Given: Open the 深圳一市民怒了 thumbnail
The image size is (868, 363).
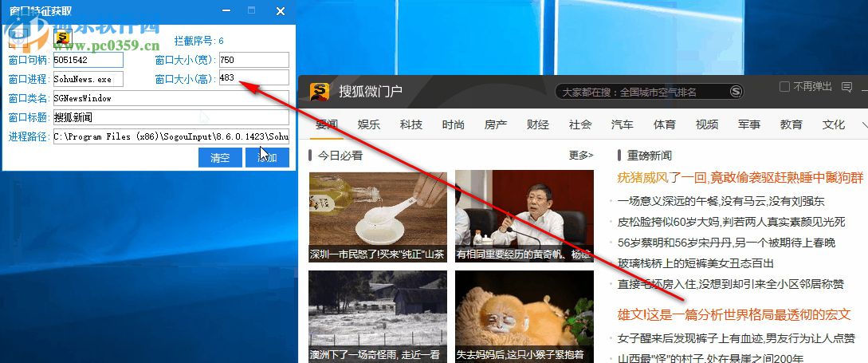Looking at the screenshot, I should (378, 217).
